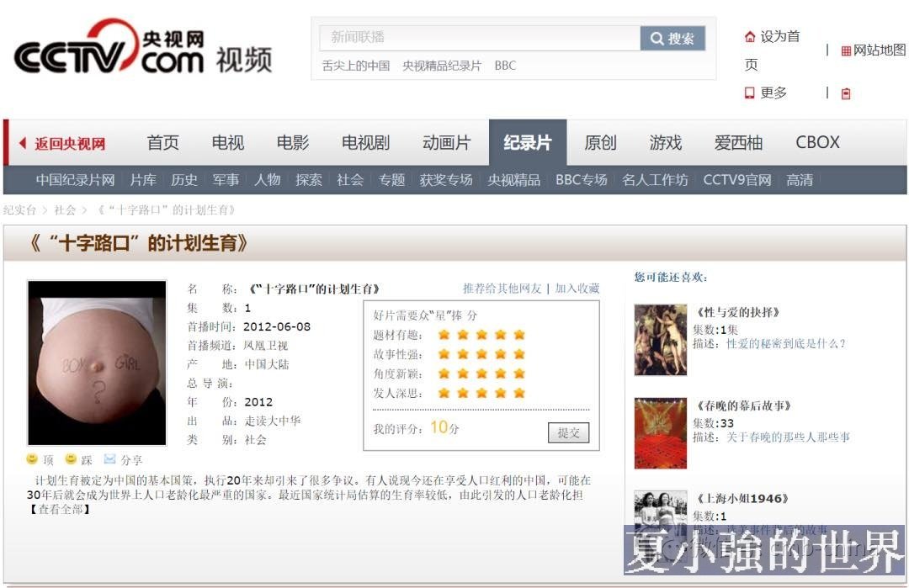Click the CCTV.com logo
This screenshot has width=909, height=588.
[x=109, y=47]
